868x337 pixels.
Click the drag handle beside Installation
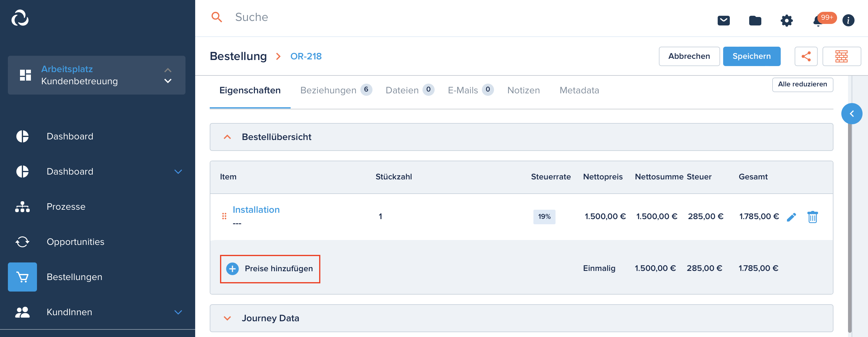[224, 216]
